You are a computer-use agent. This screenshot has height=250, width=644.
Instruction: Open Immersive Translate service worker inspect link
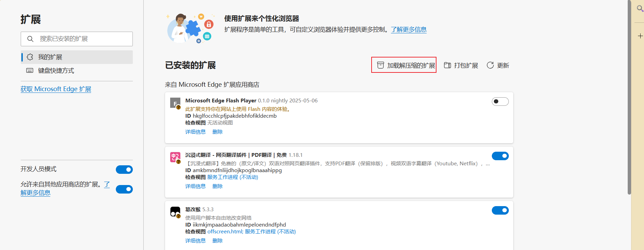click(x=233, y=177)
